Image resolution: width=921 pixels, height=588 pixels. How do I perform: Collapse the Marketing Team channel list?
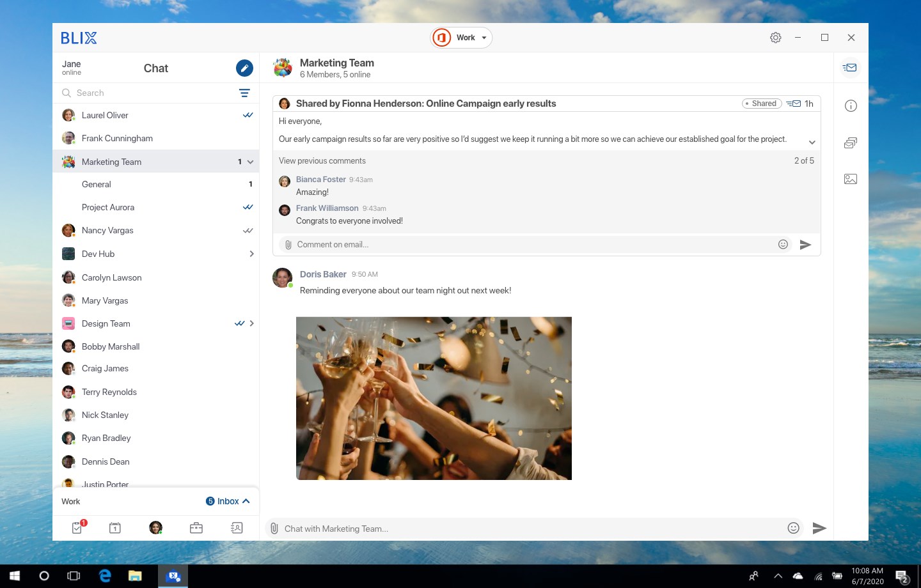pos(251,162)
